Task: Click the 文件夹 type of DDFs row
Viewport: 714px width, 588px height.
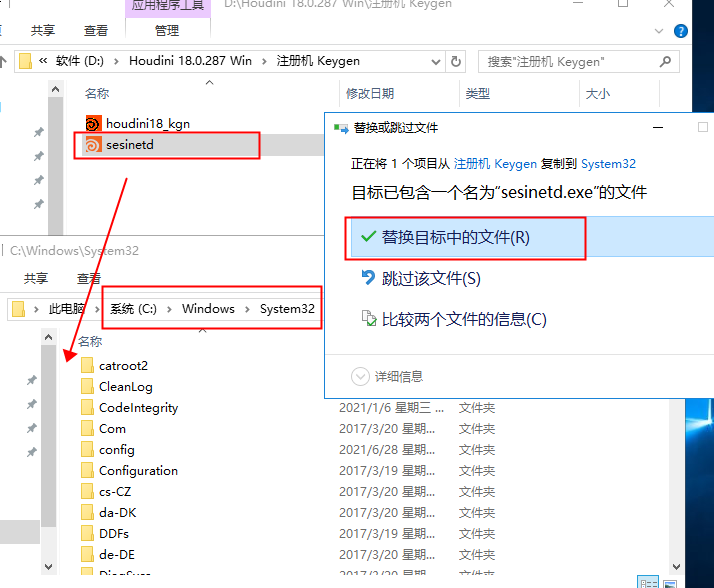Action: 476,533
